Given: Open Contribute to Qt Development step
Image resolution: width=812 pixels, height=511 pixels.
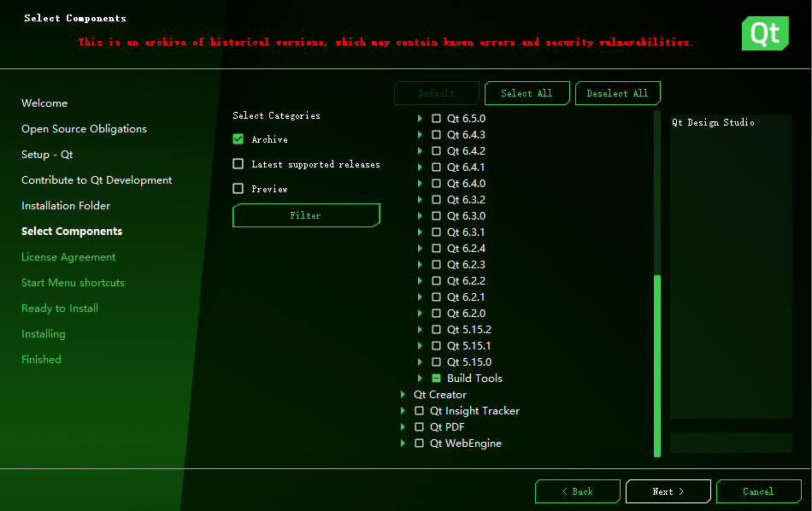Looking at the screenshot, I should tap(97, 180).
